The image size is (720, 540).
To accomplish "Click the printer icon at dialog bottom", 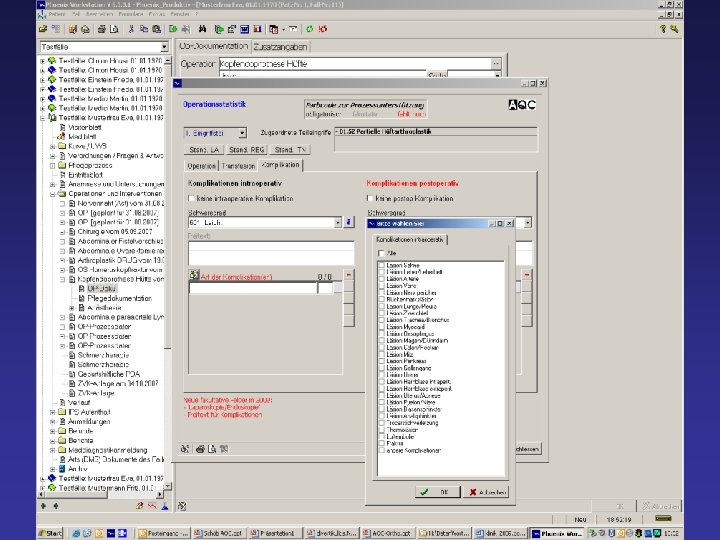I will (x=200, y=449).
